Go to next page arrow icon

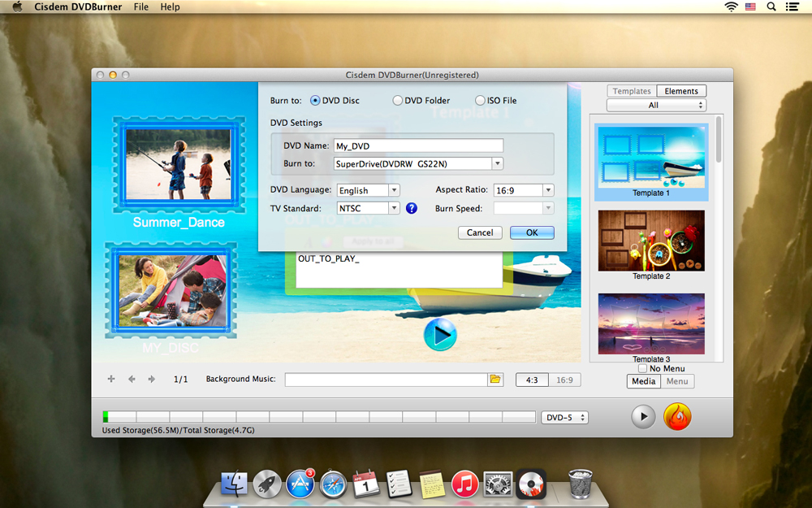click(x=151, y=380)
